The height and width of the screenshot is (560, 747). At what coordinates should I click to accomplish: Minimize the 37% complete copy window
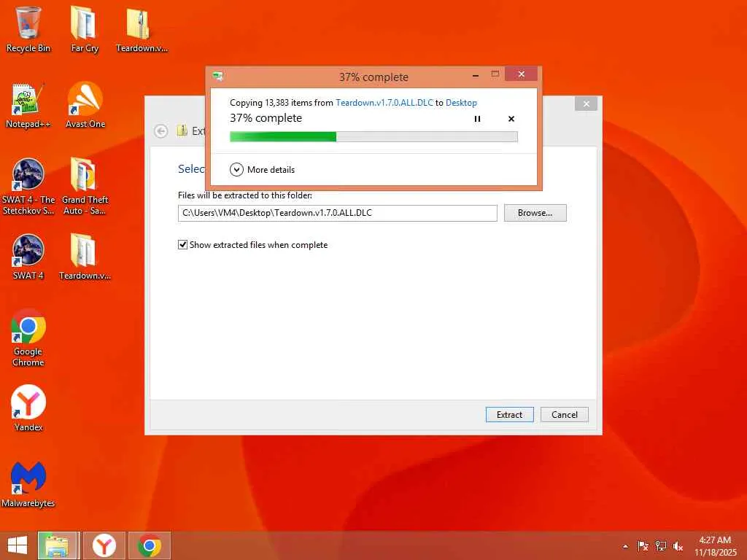coord(476,75)
